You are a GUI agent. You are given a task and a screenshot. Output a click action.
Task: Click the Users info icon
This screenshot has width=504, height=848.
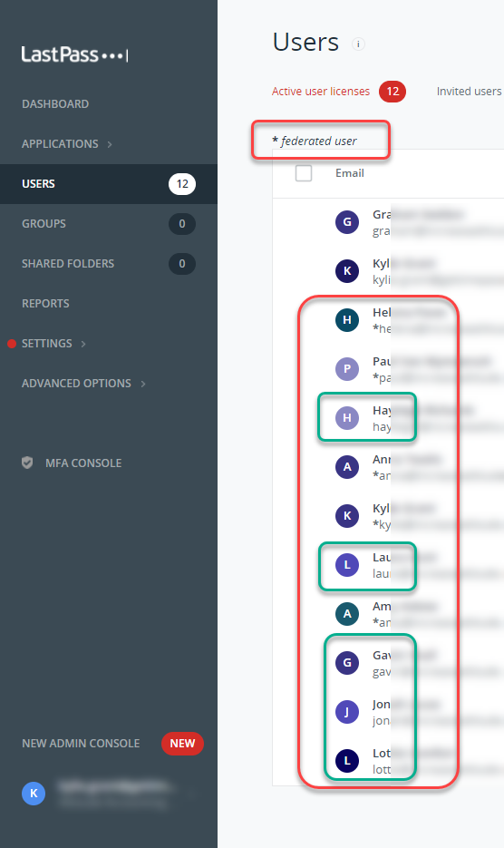pos(358,44)
